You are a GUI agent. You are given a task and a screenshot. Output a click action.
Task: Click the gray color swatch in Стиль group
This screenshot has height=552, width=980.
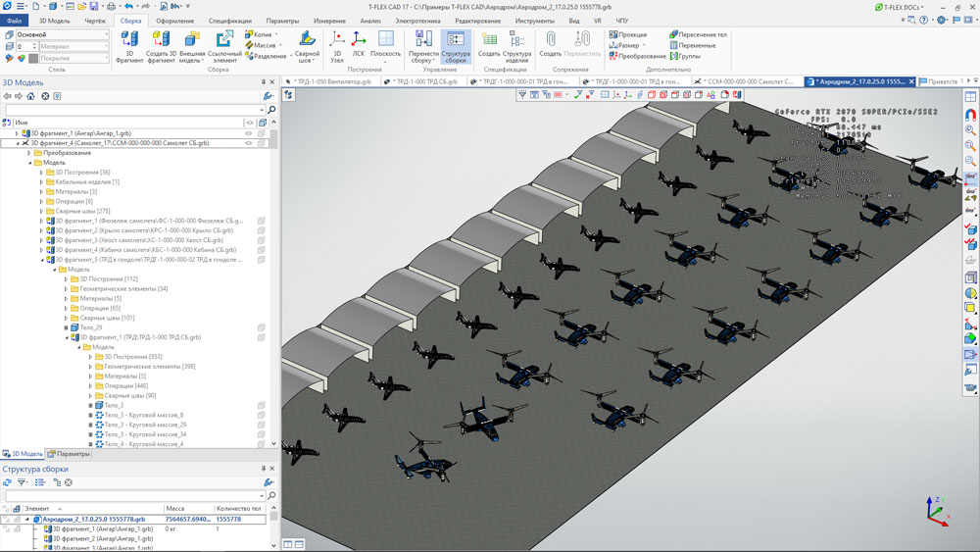(x=33, y=58)
